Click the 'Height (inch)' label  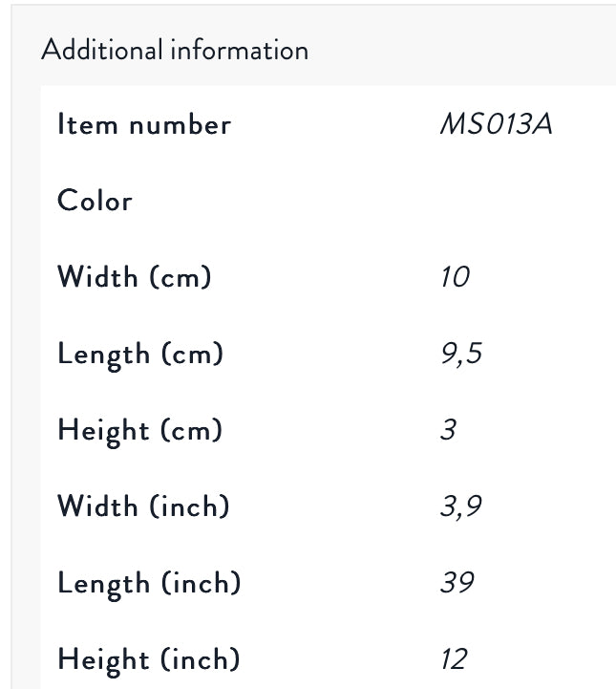149,659
